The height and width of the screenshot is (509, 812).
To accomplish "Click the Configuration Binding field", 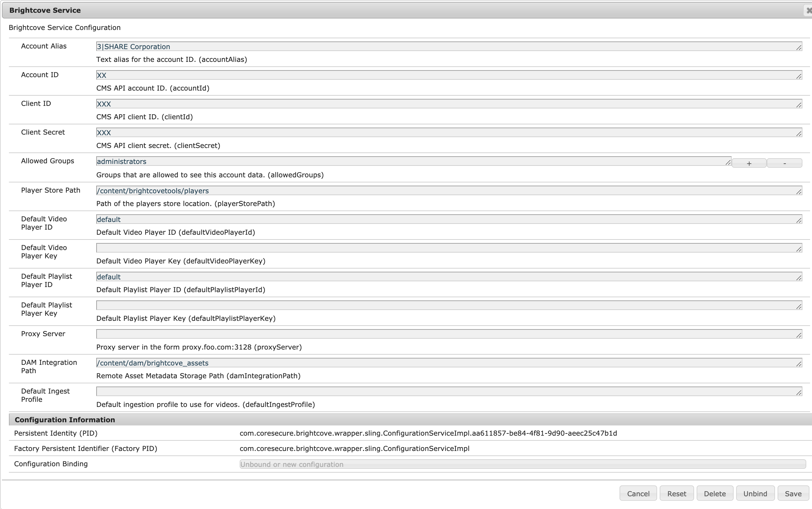I will 521,464.
